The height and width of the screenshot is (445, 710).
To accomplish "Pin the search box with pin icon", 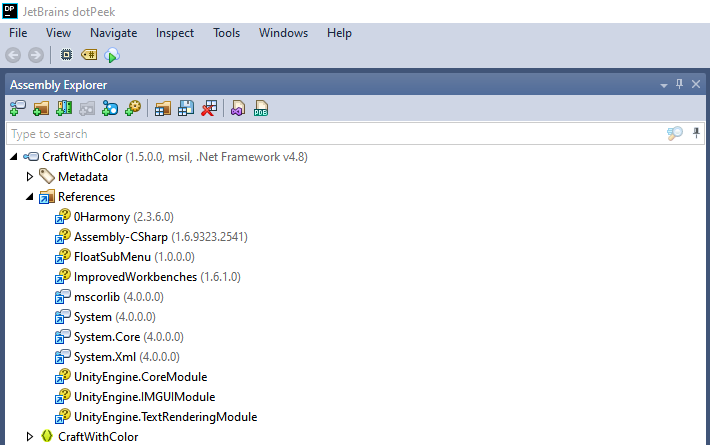I will pyautogui.click(x=696, y=133).
